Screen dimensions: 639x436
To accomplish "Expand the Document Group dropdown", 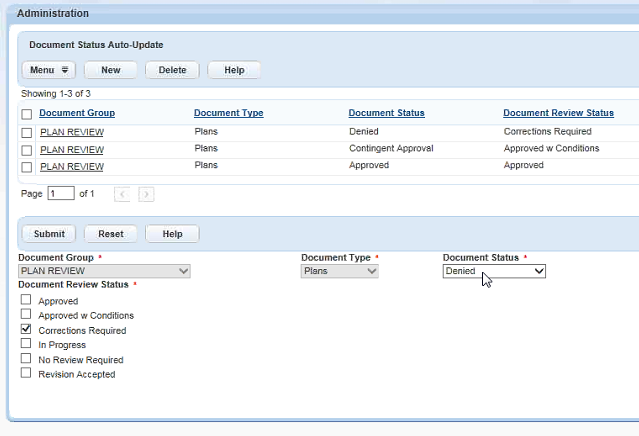I will (104, 271).
